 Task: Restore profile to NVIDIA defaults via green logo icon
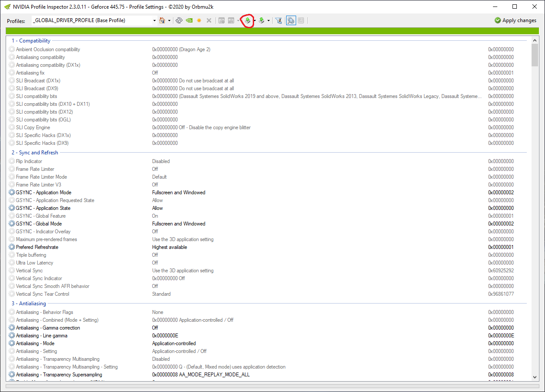[x=189, y=20]
